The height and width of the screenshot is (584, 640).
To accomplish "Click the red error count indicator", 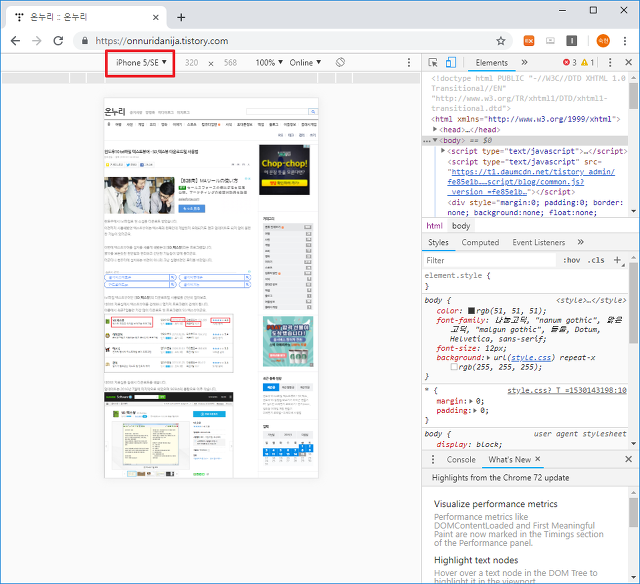I will pyautogui.click(x=569, y=62).
